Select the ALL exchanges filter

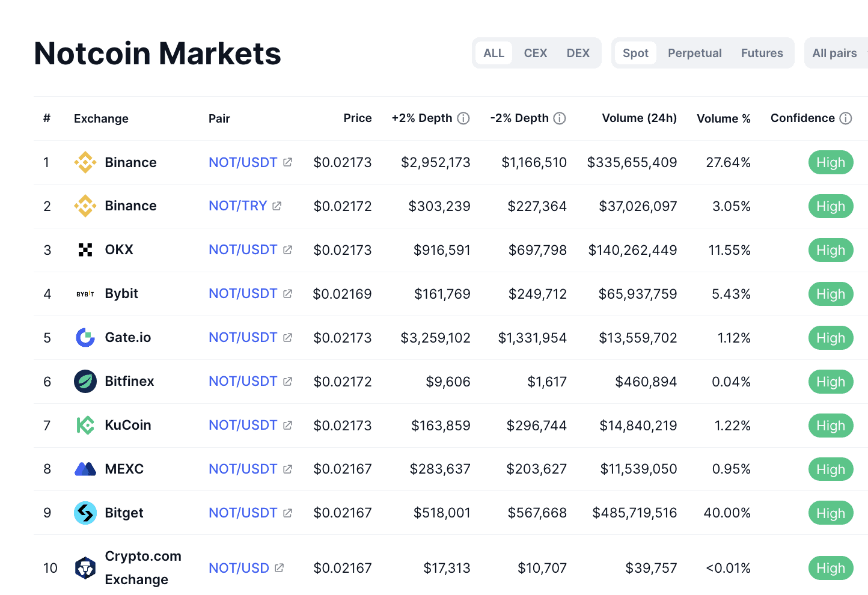point(494,53)
